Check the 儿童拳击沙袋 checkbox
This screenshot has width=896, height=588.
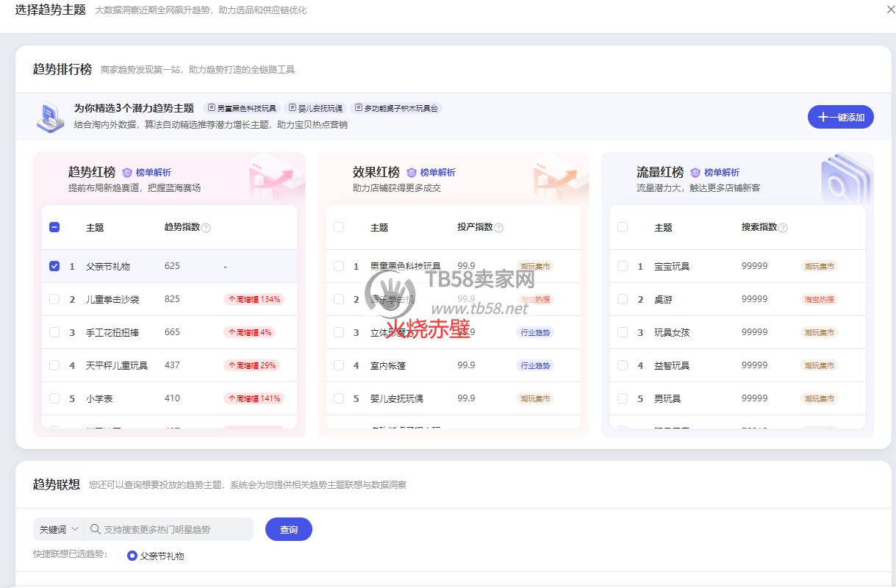tap(54, 299)
